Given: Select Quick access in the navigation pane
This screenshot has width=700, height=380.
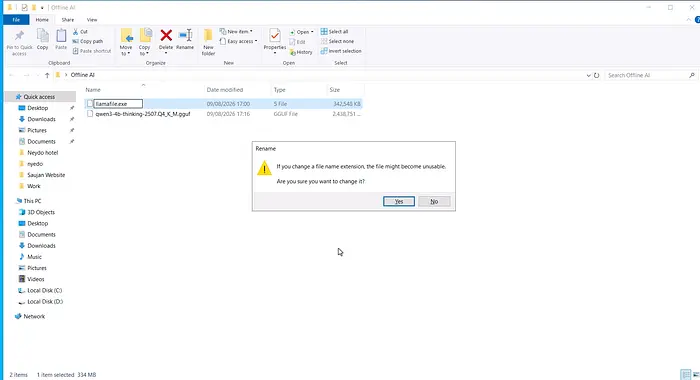Looking at the screenshot, I should pyautogui.click(x=39, y=96).
